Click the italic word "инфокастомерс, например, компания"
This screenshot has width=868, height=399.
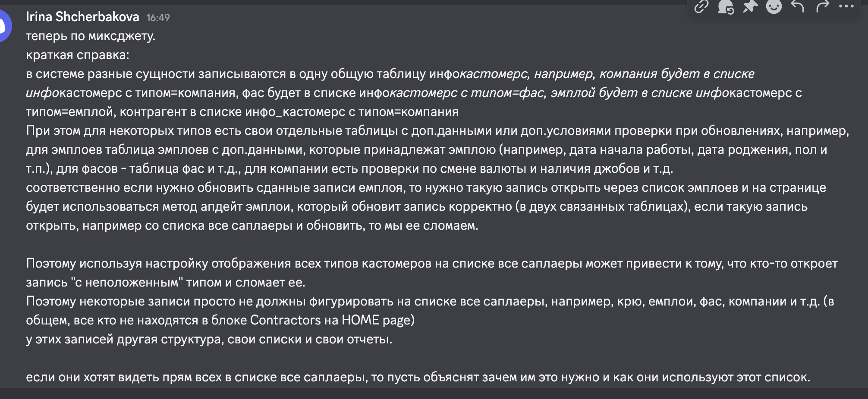pos(542,74)
